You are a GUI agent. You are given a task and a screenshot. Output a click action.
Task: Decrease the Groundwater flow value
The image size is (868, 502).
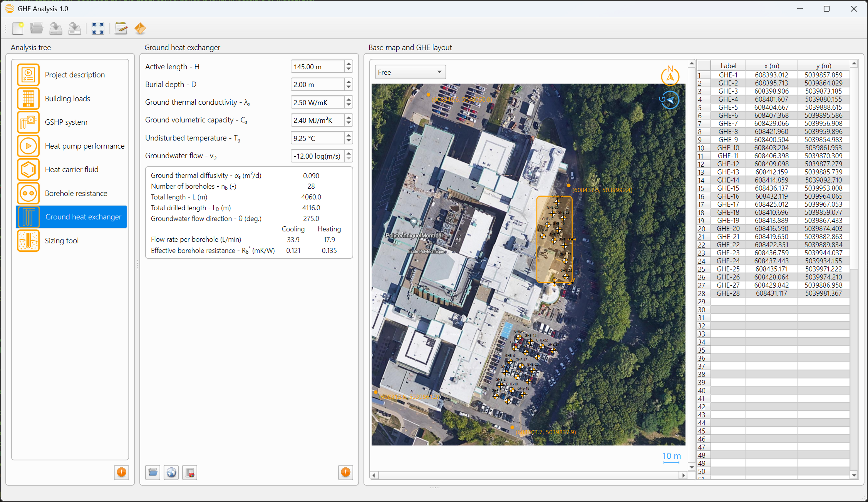click(x=349, y=159)
